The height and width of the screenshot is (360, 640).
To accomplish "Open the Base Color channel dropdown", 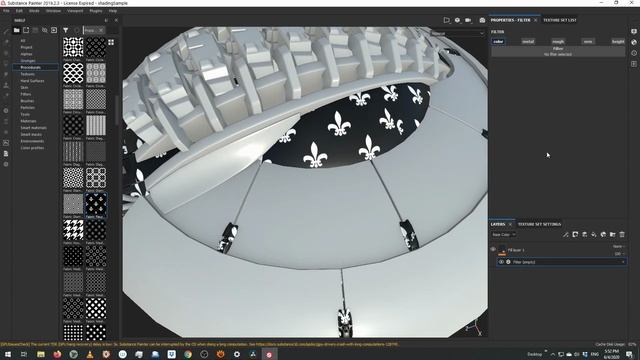I will (504, 235).
